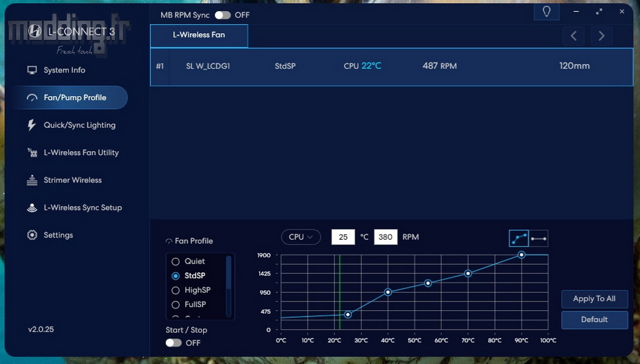Minimize the L-Connect window
The width and height of the screenshot is (640, 364).
click(x=576, y=11)
